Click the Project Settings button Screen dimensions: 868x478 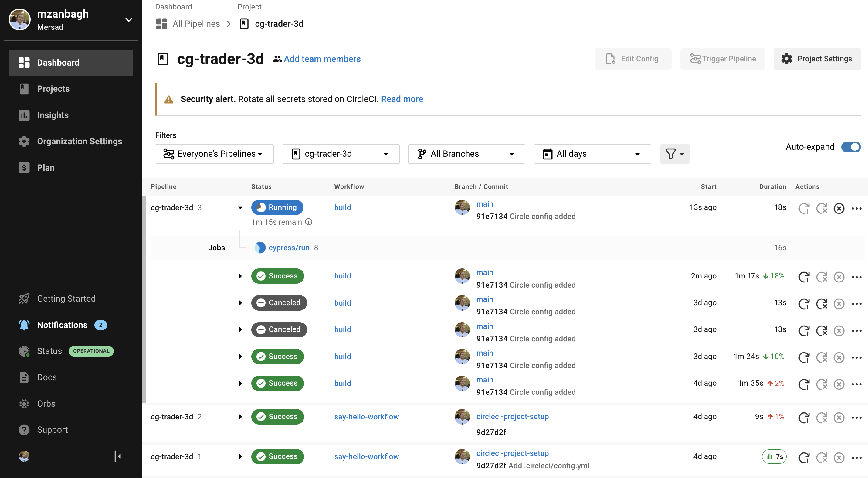point(817,59)
